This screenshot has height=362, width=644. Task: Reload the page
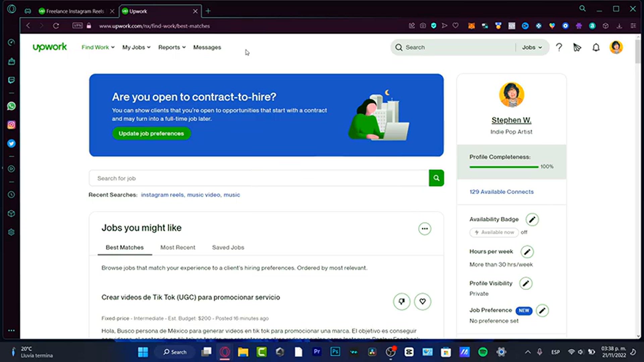56,26
